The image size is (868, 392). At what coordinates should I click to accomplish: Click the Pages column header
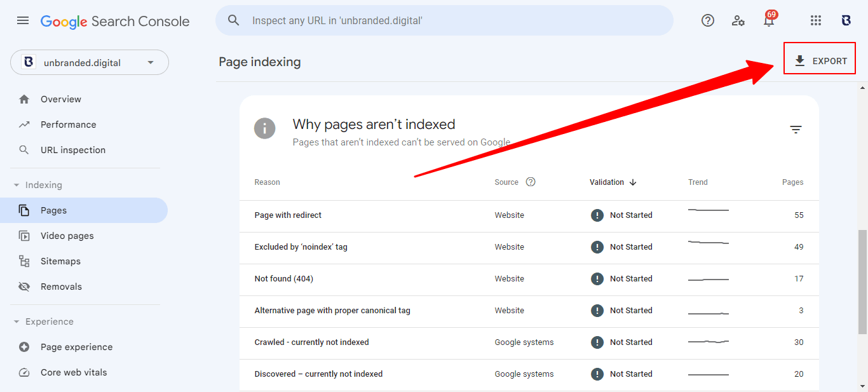(x=792, y=182)
